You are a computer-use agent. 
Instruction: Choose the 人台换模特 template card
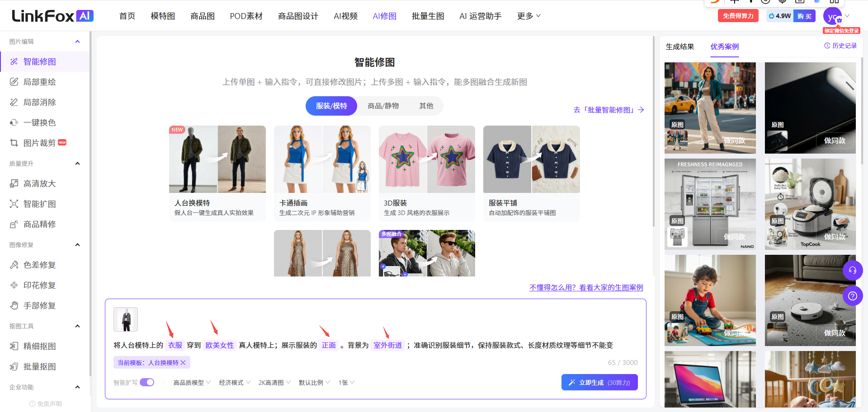217,173
